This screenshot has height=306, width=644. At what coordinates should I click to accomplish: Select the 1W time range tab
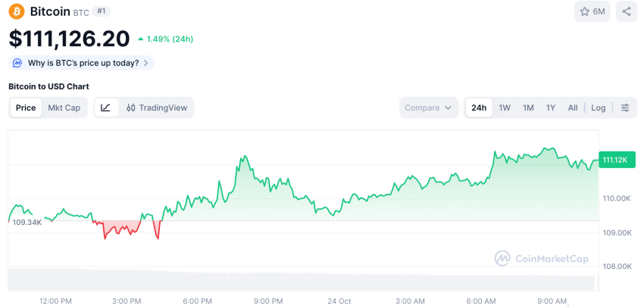point(505,108)
